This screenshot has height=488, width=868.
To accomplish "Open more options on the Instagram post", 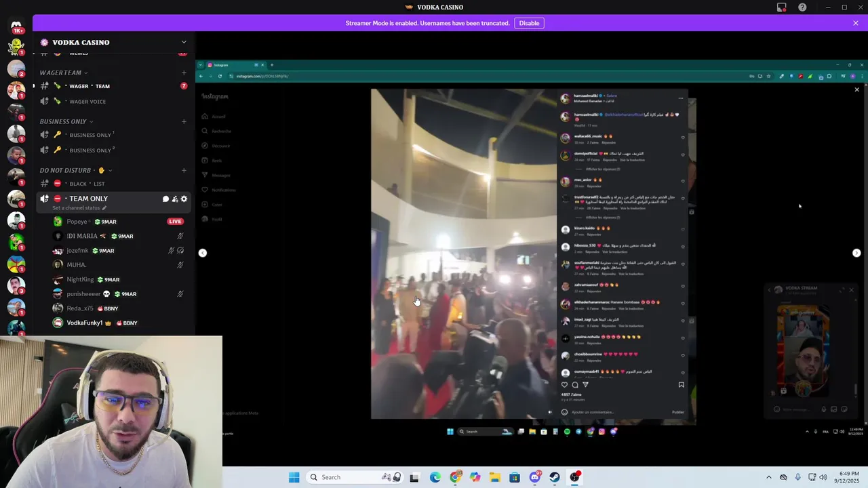I will click(x=681, y=98).
